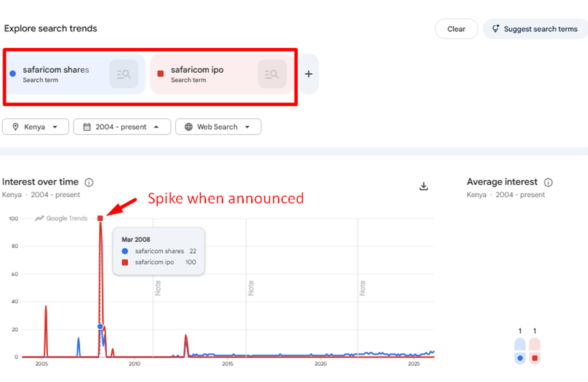Open the Kenya location dropdown
This screenshot has height=382, width=588.
click(35, 127)
